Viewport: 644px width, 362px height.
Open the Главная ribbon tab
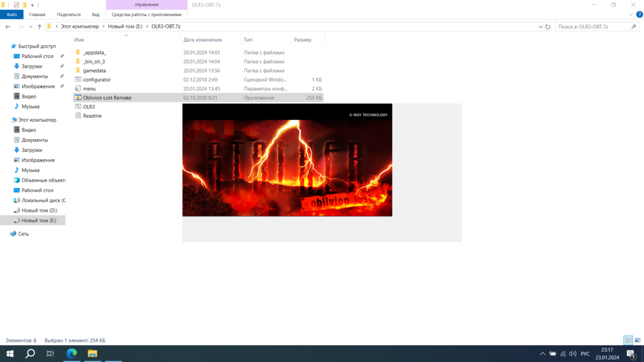pyautogui.click(x=37, y=14)
